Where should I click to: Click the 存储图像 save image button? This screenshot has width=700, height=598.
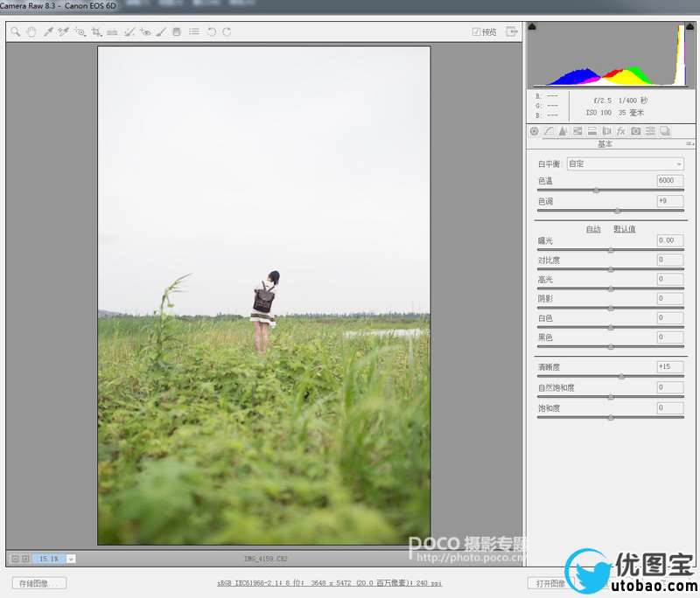click(39, 583)
